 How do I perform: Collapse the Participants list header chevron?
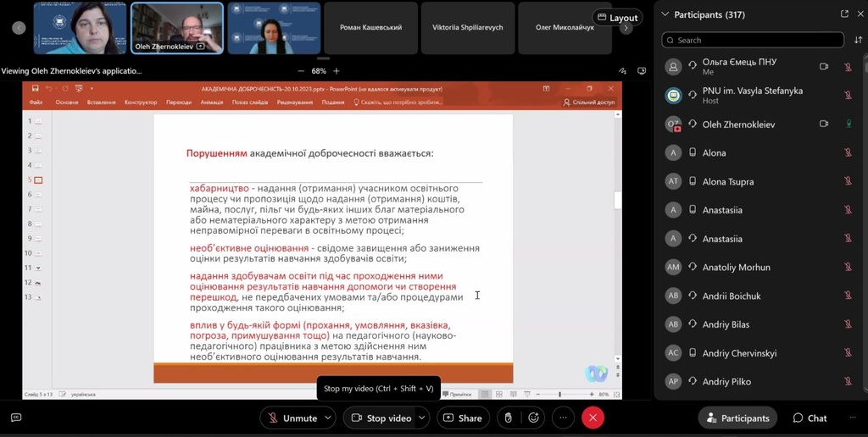[x=665, y=14]
